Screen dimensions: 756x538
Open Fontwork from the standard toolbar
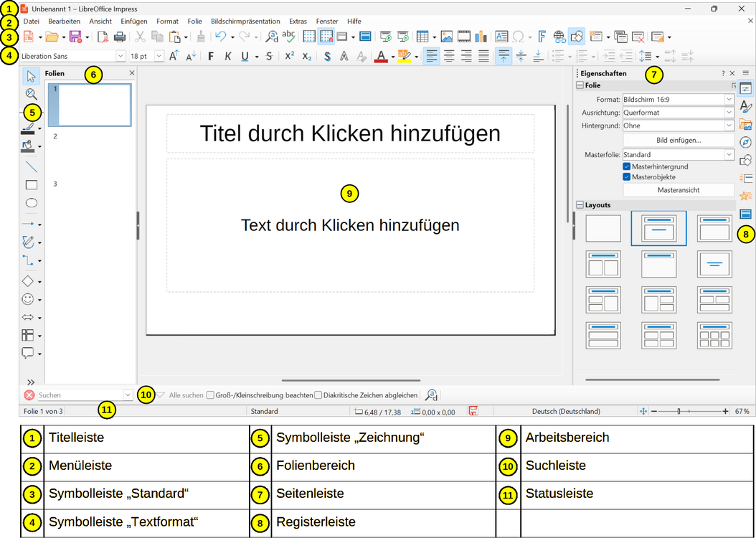pos(542,37)
